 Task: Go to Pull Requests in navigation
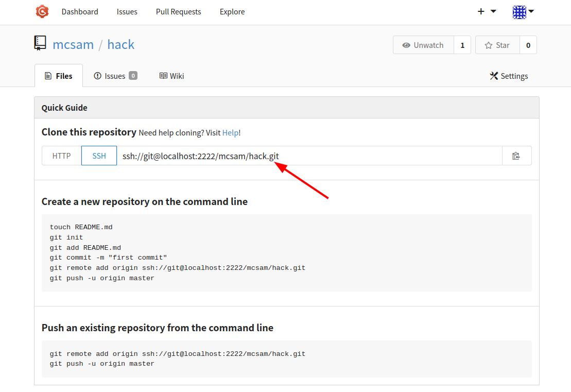coord(179,12)
